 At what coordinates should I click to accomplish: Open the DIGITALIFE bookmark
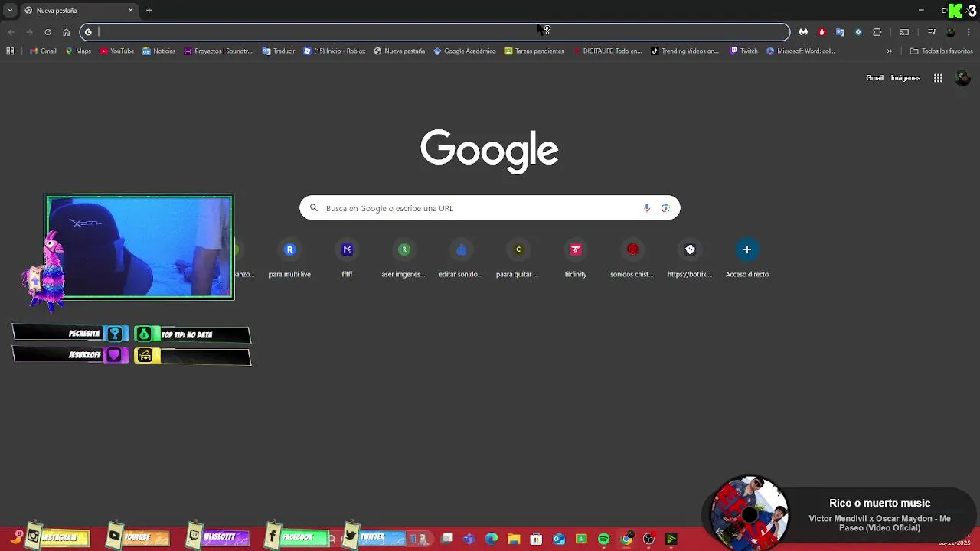click(x=607, y=51)
